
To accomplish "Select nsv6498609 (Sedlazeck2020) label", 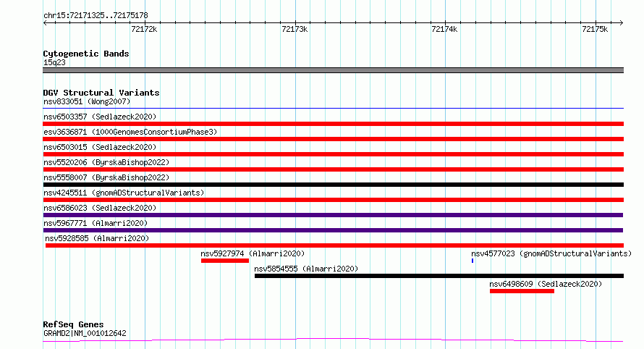I will coord(546,284).
